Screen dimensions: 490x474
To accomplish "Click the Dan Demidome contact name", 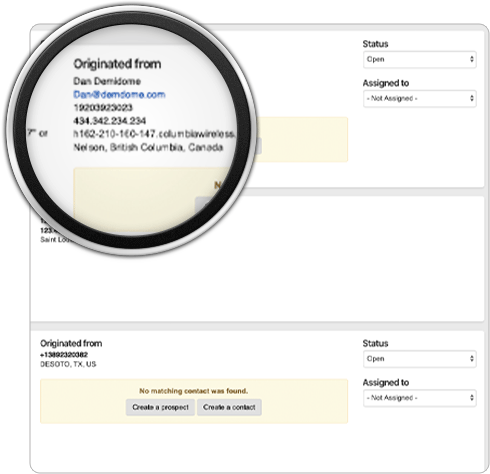I will [x=107, y=81].
